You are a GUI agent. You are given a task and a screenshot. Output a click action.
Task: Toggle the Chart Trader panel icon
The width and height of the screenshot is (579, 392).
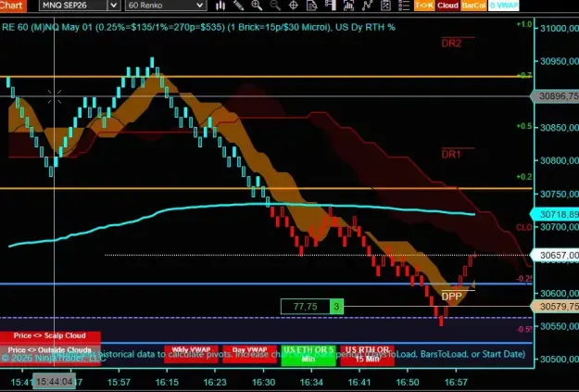point(330,6)
